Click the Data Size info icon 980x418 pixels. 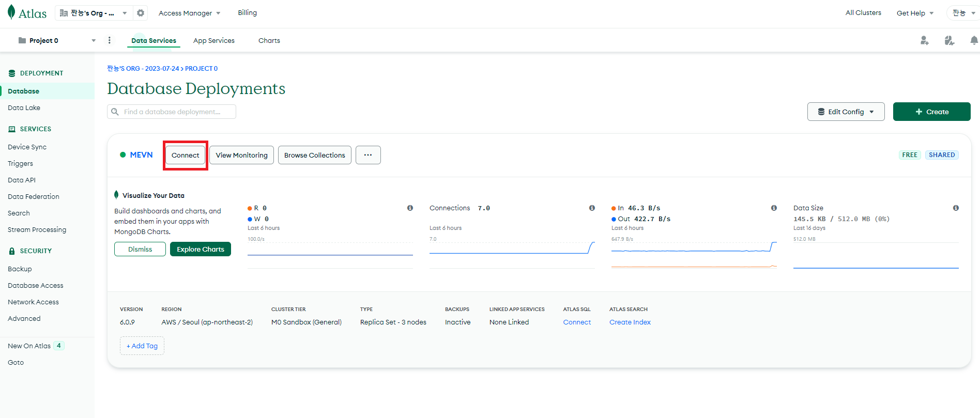(956, 208)
